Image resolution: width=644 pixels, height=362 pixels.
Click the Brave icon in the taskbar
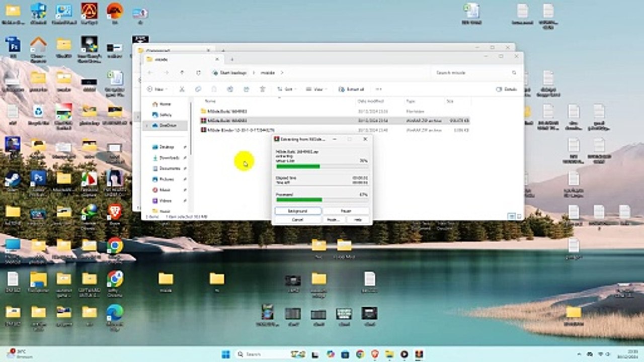pyautogui.click(x=374, y=354)
